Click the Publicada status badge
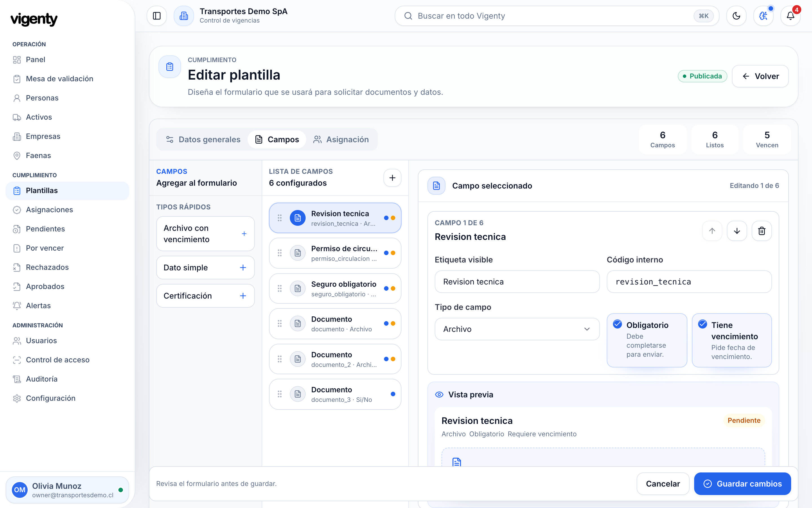812x508 pixels. tap(702, 76)
